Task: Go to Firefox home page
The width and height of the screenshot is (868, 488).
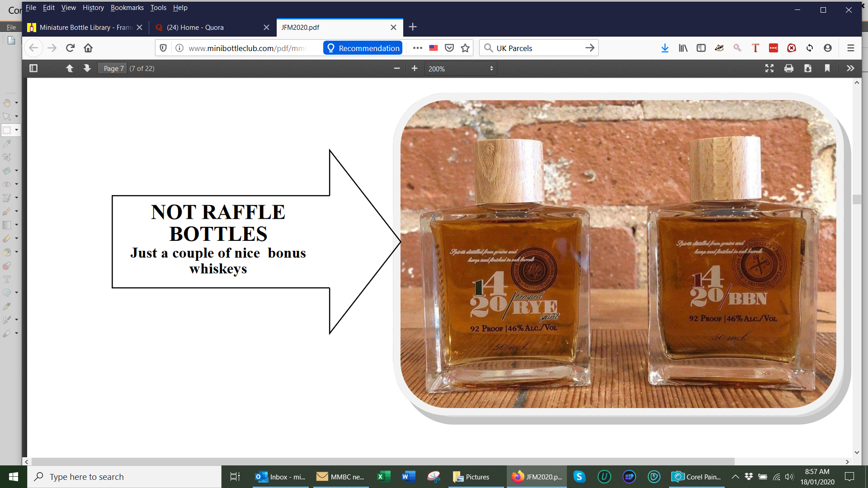Action: pyautogui.click(x=88, y=48)
